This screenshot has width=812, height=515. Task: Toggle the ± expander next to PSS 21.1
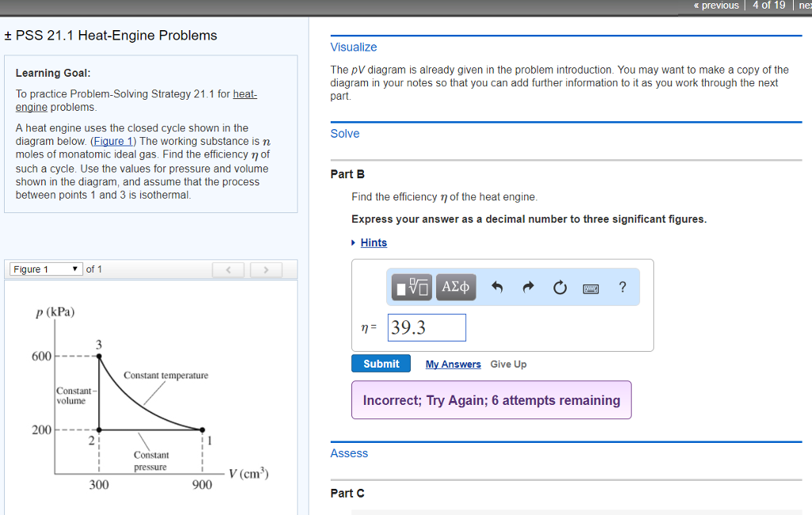(x=9, y=35)
